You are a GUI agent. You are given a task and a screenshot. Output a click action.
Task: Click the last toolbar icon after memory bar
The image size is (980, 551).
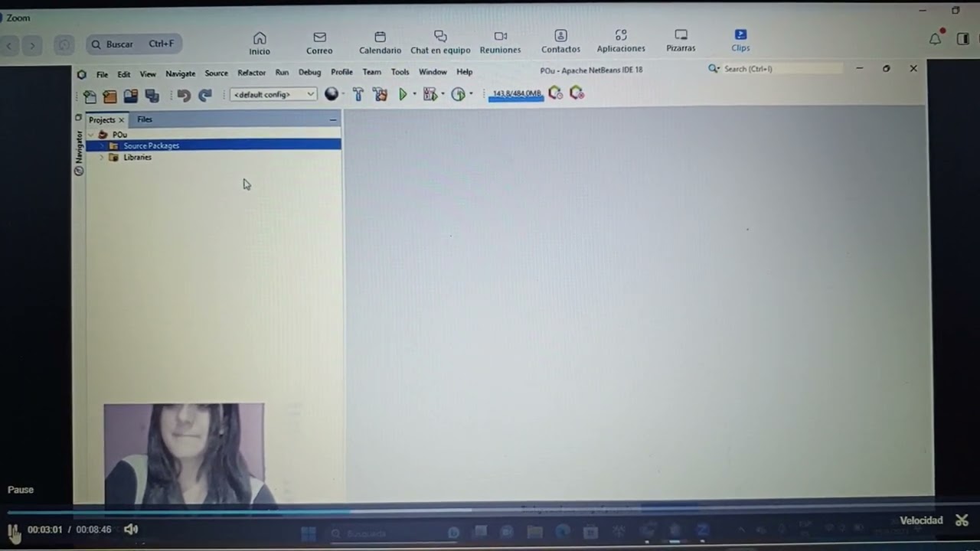(577, 93)
